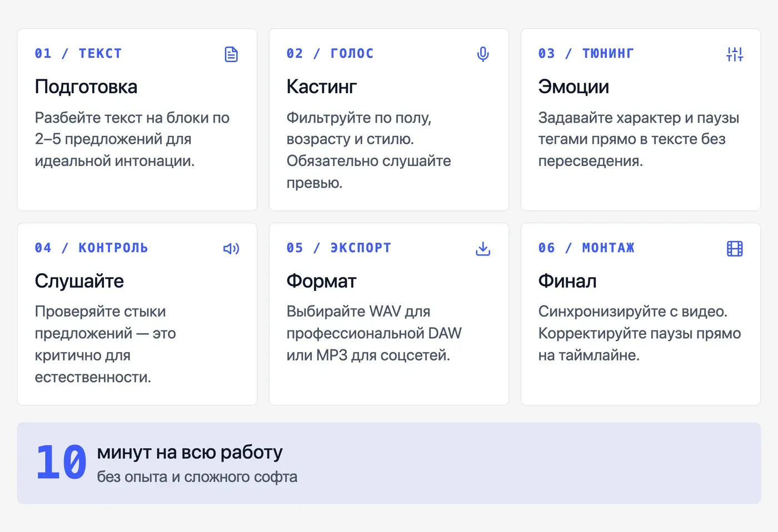Screen dimensions: 778x532
Task: Click the heading "Формат"
Action: (321, 281)
